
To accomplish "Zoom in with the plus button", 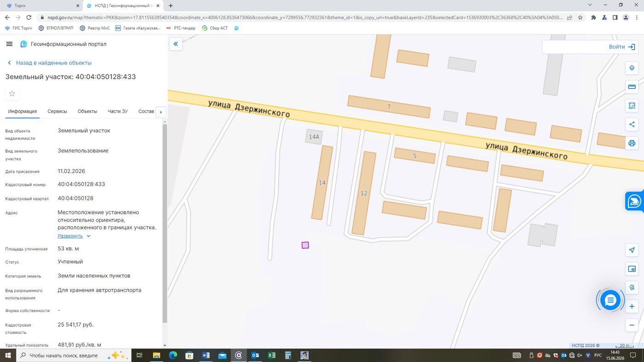I will (632, 306).
